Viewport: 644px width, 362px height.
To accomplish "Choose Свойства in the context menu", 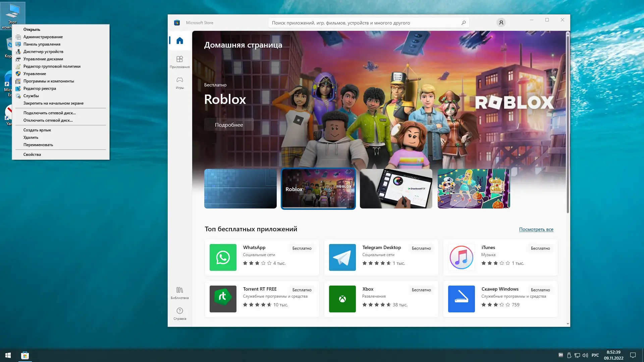I will [x=32, y=155].
